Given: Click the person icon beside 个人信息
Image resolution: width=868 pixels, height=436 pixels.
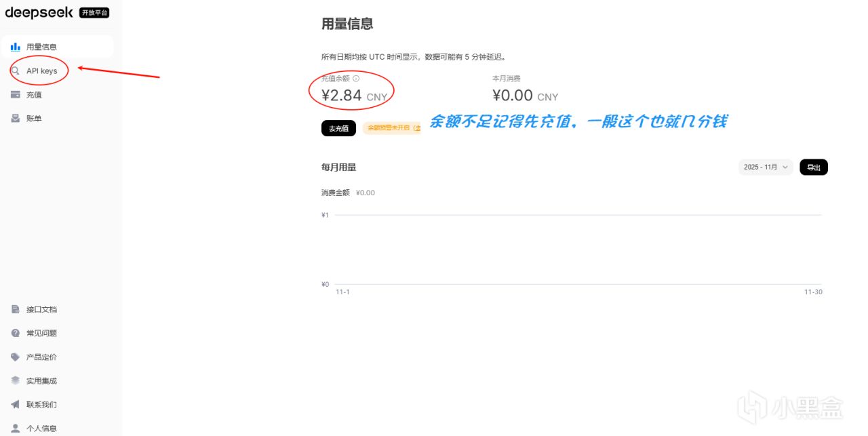Looking at the screenshot, I should 15,428.
